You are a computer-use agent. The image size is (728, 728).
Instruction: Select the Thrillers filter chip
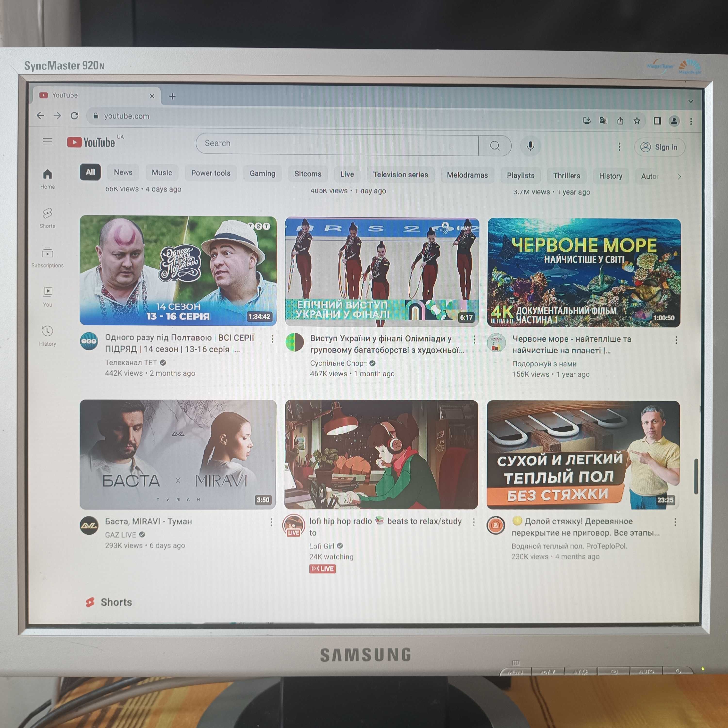pos(566,176)
